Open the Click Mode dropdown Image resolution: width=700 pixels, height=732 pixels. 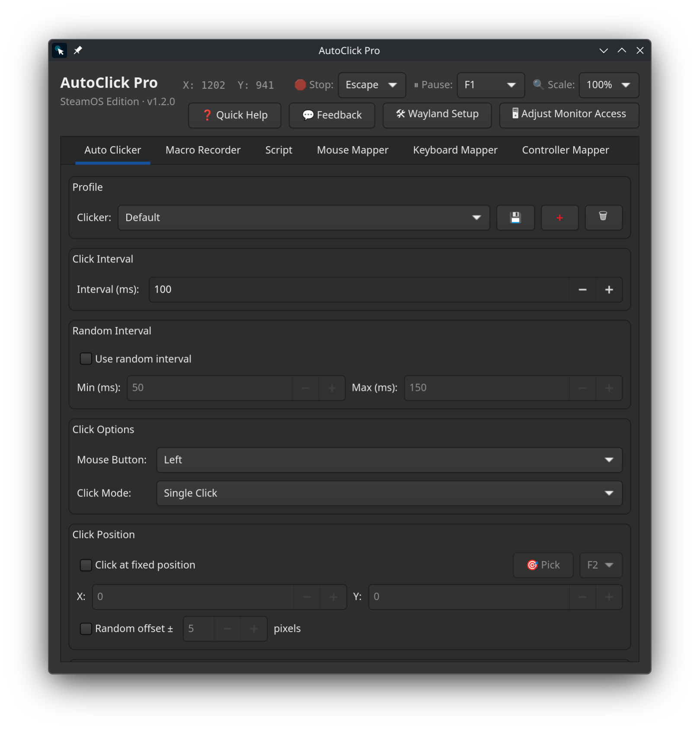389,493
